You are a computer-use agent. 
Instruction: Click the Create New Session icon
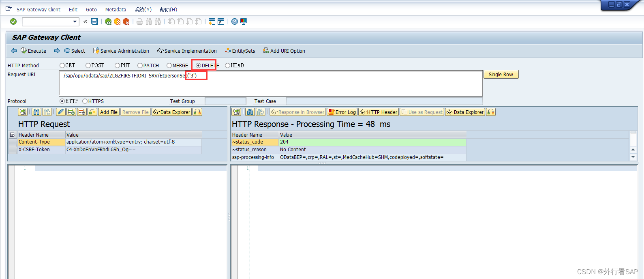click(x=212, y=21)
